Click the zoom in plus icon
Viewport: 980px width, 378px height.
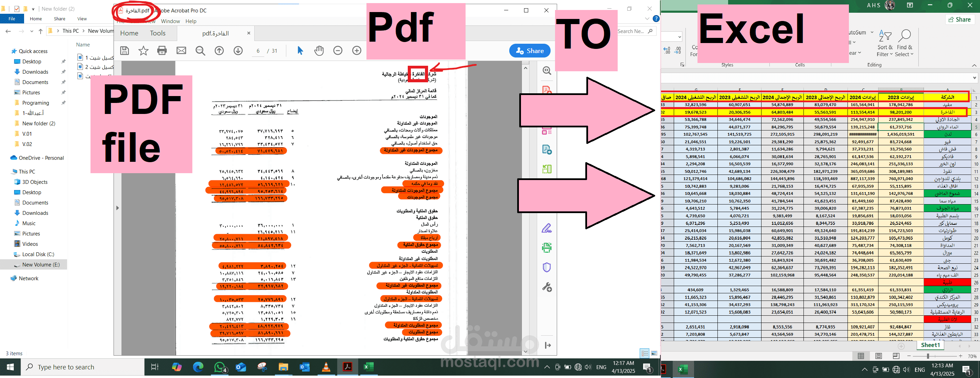tap(357, 51)
